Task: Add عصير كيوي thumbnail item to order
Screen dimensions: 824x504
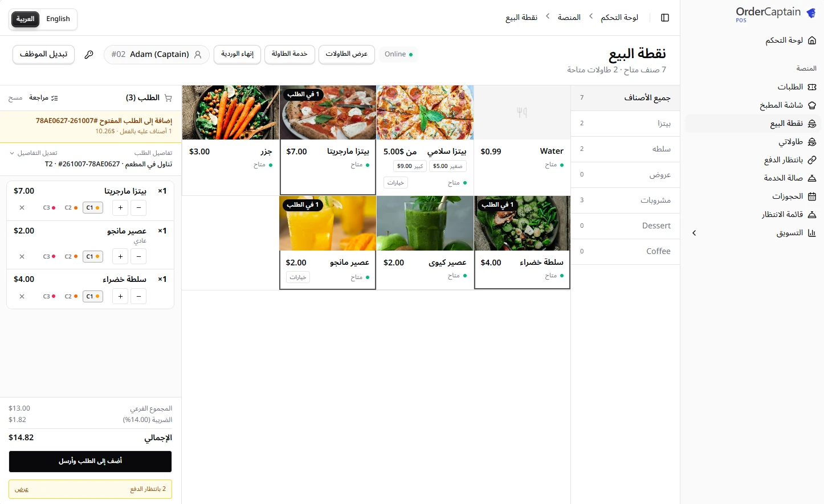Action: [425, 223]
